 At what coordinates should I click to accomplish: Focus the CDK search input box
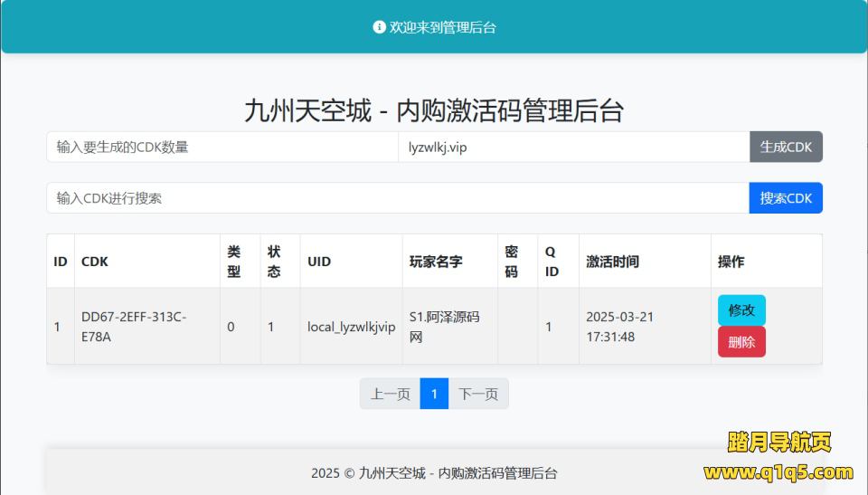coord(397,198)
